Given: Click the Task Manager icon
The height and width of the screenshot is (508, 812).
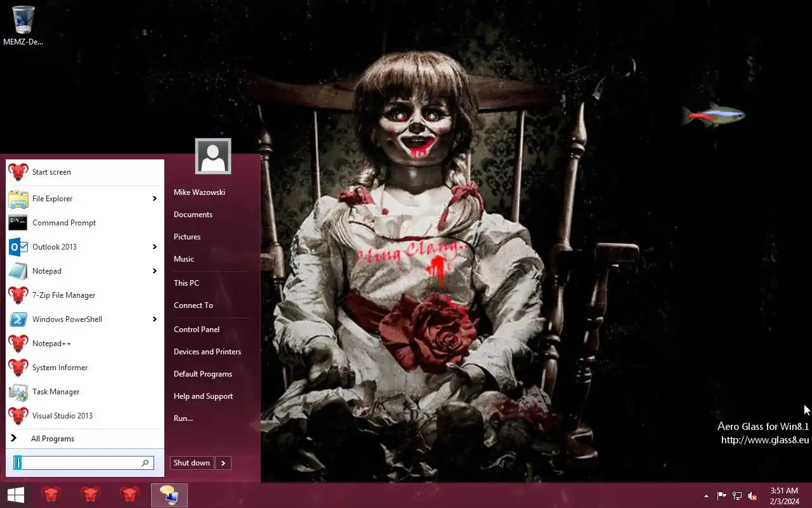Looking at the screenshot, I should point(18,392).
